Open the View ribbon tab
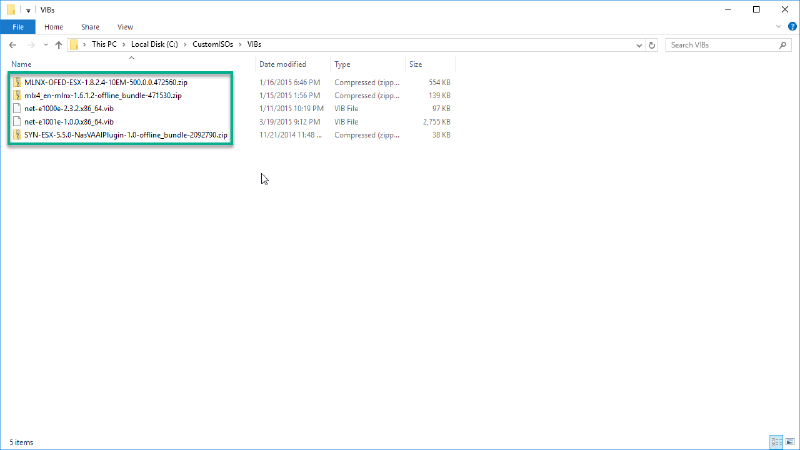Viewport: 800px width, 450px height. (x=125, y=27)
